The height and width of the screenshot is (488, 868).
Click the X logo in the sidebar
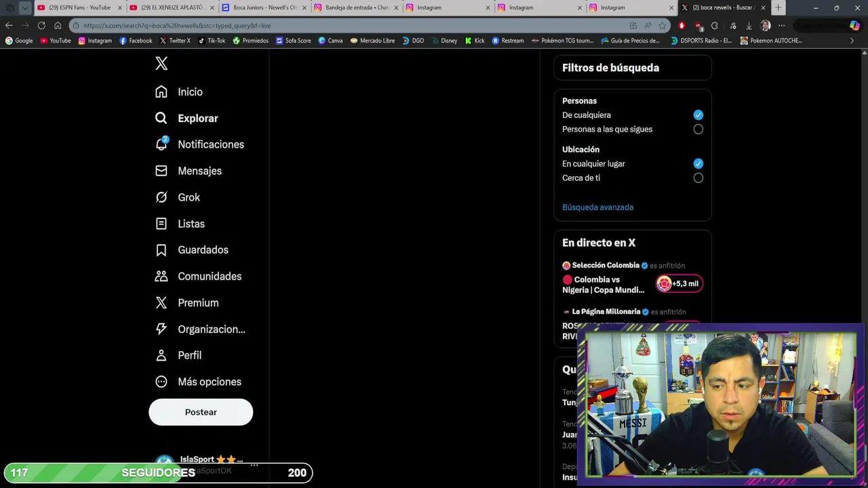pyautogui.click(x=161, y=64)
